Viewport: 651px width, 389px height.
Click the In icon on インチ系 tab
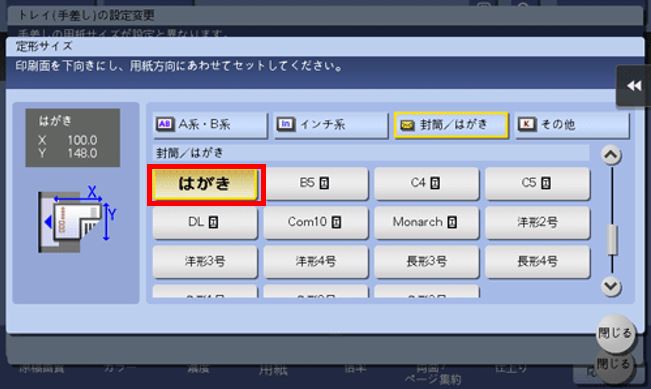(286, 124)
